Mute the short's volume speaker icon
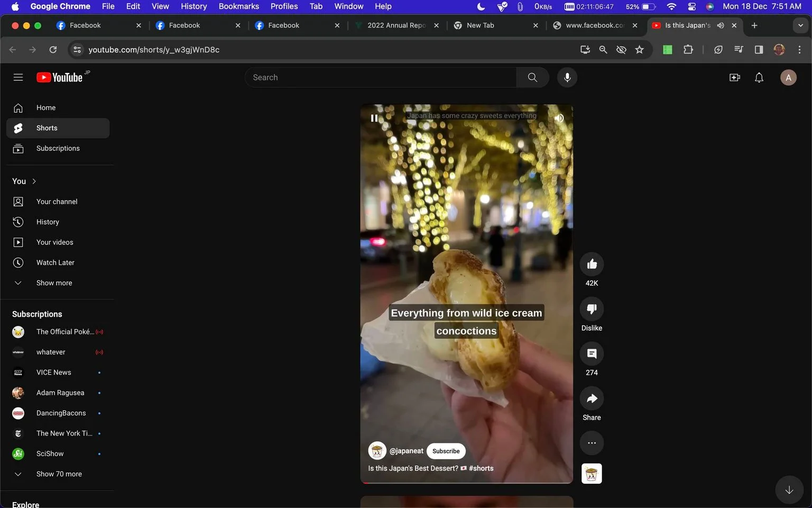The height and width of the screenshot is (508, 812). coord(559,118)
